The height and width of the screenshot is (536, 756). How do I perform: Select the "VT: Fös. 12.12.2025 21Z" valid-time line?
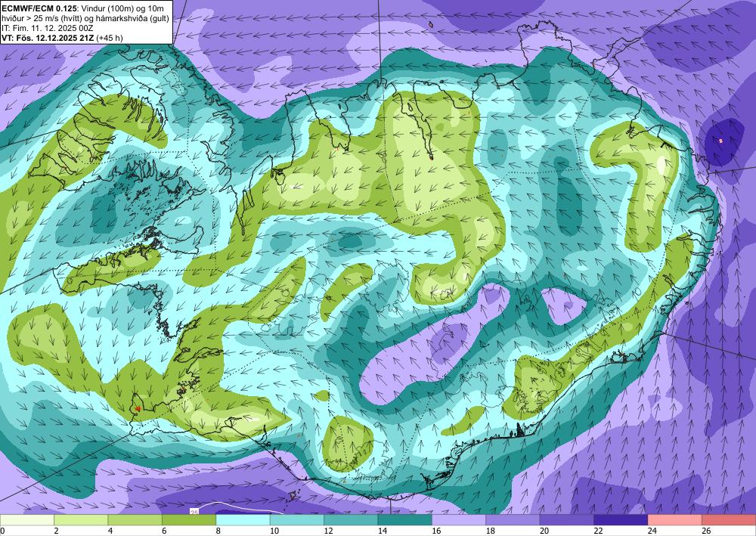pyautogui.click(x=48, y=38)
